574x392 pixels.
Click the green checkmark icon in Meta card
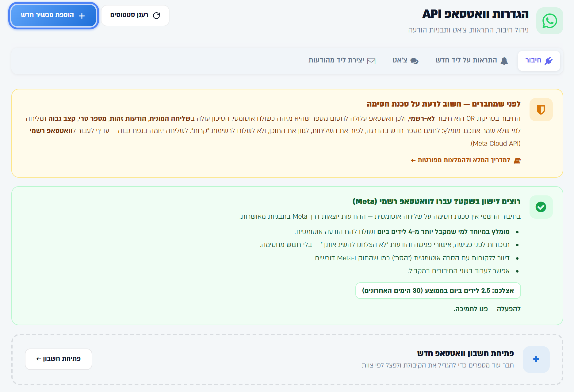(541, 207)
